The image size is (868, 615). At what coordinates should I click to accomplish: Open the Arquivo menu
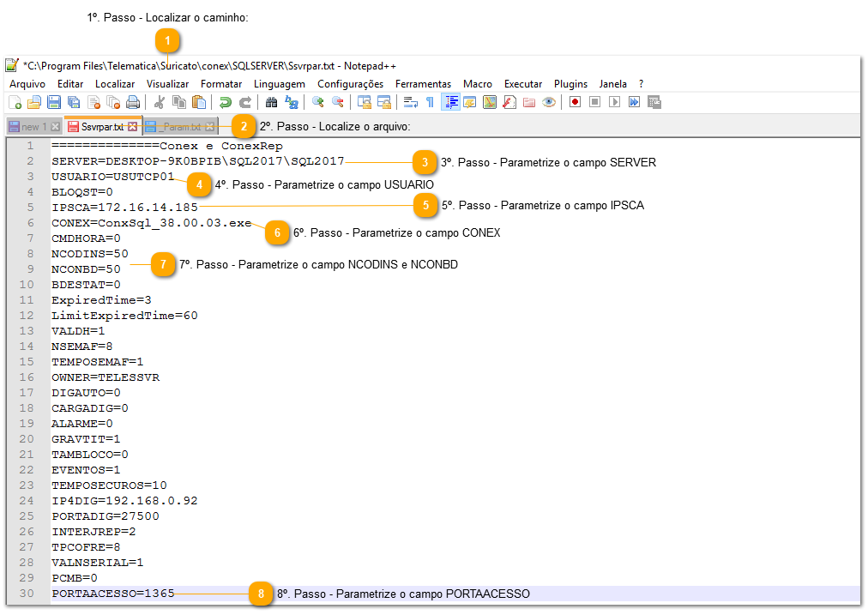(27, 84)
